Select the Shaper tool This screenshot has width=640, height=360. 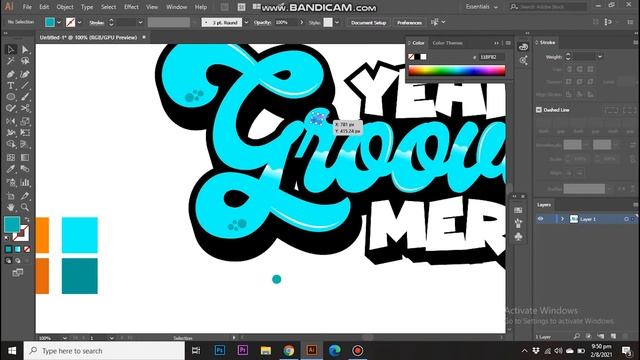pyautogui.click(x=11, y=109)
